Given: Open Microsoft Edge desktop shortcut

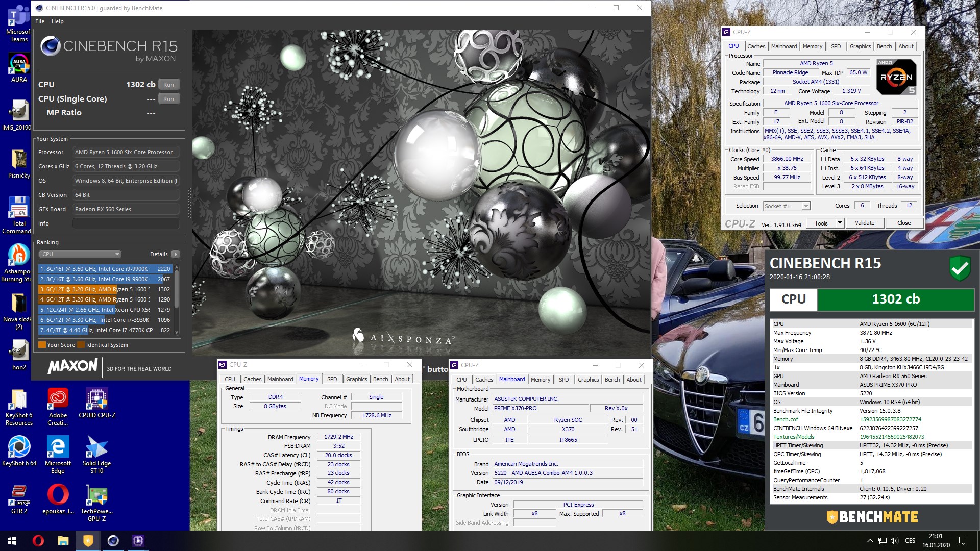Looking at the screenshot, I should pos(58,455).
